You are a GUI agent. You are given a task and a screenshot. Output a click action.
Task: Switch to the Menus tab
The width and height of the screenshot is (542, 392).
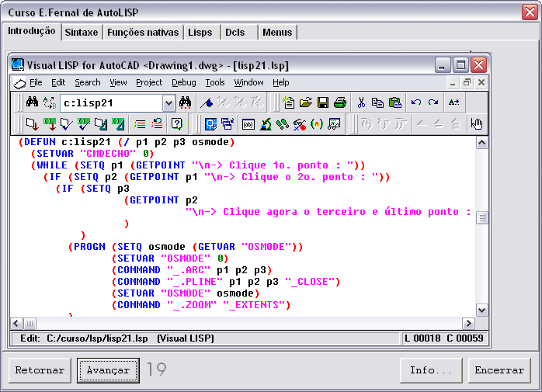277,33
